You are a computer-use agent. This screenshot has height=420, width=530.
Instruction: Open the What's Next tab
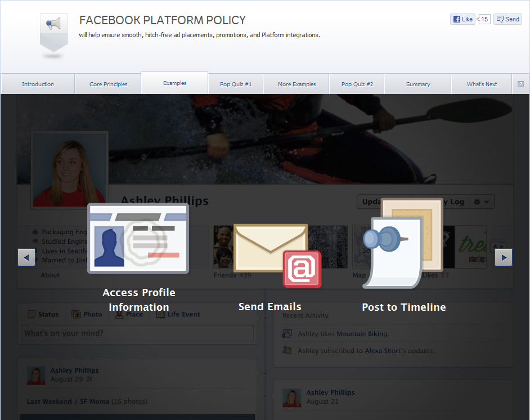(x=482, y=84)
